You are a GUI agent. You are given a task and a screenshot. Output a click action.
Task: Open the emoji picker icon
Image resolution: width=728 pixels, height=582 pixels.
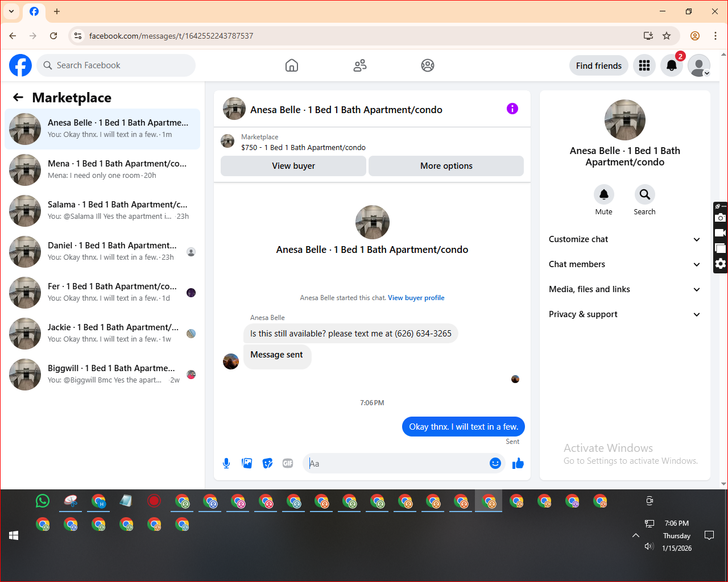[x=495, y=463]
